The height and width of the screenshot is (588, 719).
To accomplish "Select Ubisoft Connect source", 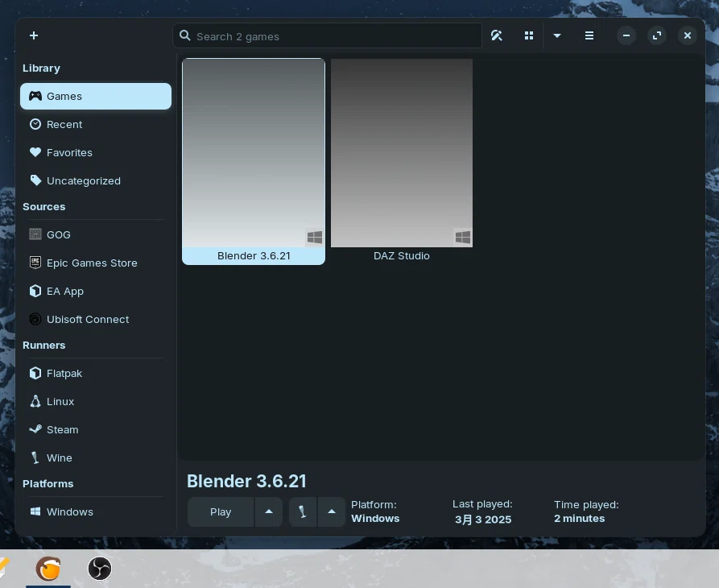I will click(96, 319).
